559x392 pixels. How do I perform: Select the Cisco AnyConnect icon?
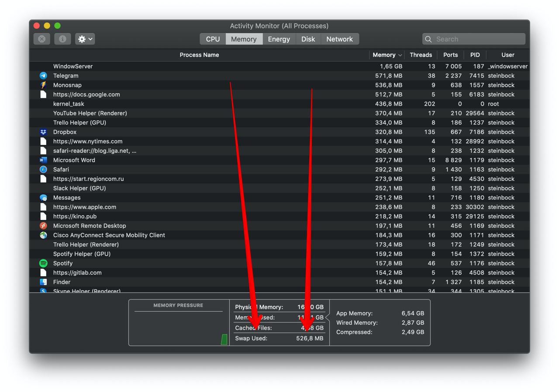click(x=43, y=235)
